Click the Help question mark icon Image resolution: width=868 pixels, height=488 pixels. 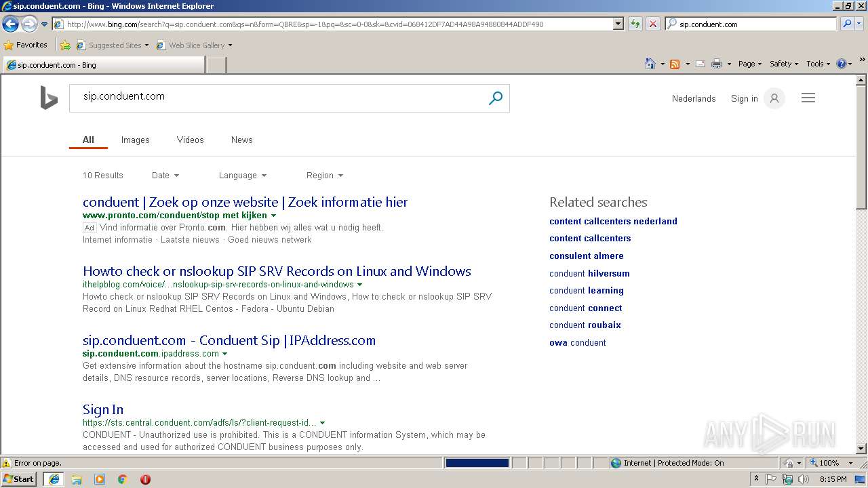pyautogui.click(x=842, y=64)
